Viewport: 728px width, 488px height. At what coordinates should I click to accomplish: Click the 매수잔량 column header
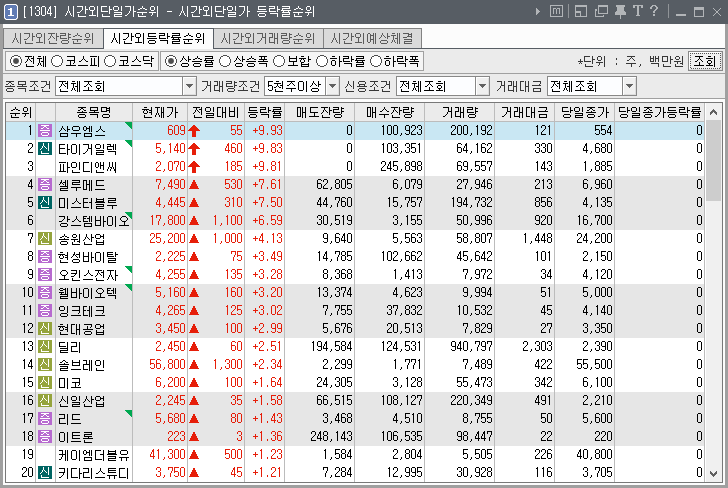(390, 112)
